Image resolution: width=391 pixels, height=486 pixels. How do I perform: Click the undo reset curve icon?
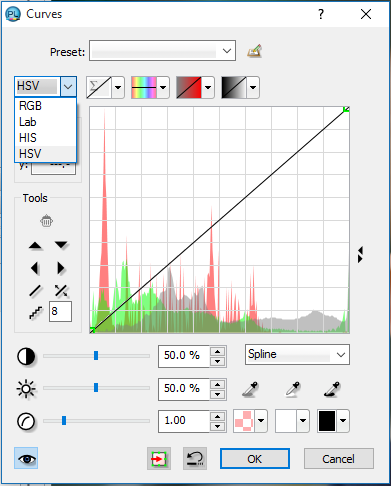(195, 459)
